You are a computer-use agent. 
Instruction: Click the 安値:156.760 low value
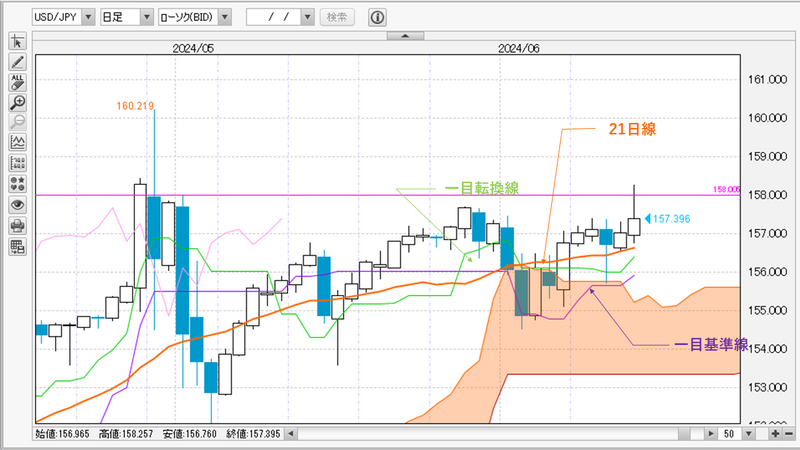[190, 434]
